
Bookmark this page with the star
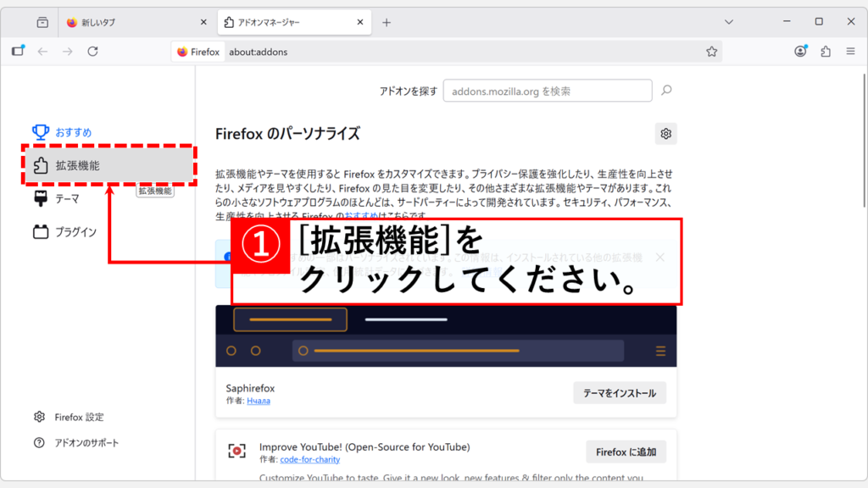(711, 52)
